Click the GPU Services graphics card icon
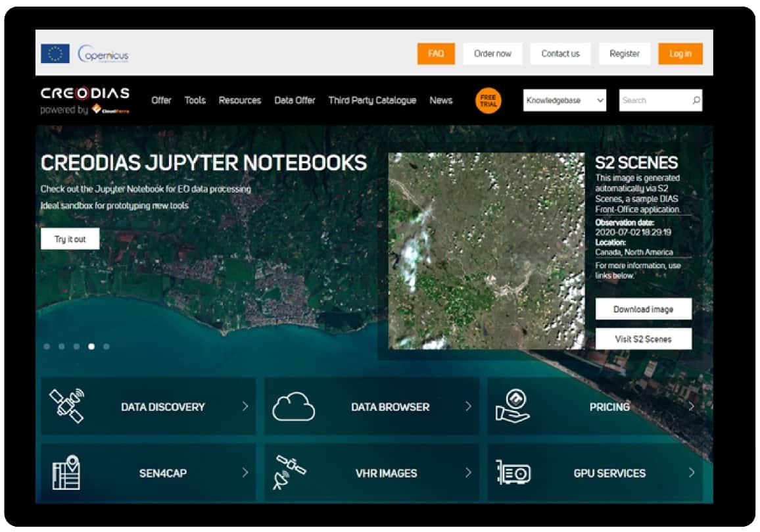Image resolution: width=760 pixels, height=532 pixels. pos(513,472)
